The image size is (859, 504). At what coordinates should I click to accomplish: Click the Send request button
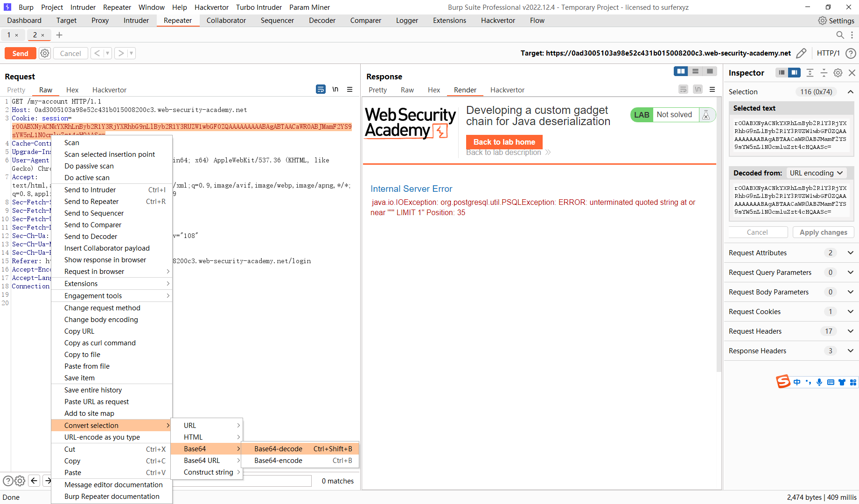pyautogui.click(x=20, y=53)
